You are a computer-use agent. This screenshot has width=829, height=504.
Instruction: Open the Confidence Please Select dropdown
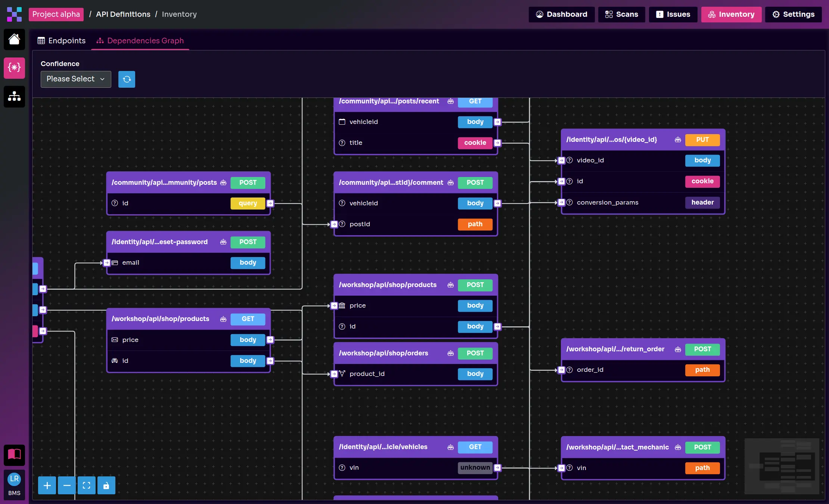pyautogui.click(x=76, y=79)
